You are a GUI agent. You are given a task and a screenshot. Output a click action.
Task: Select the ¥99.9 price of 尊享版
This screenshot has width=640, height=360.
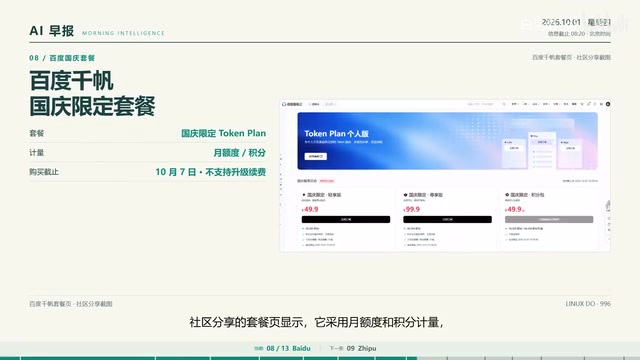pyautogui.click(x=411, y=209)
